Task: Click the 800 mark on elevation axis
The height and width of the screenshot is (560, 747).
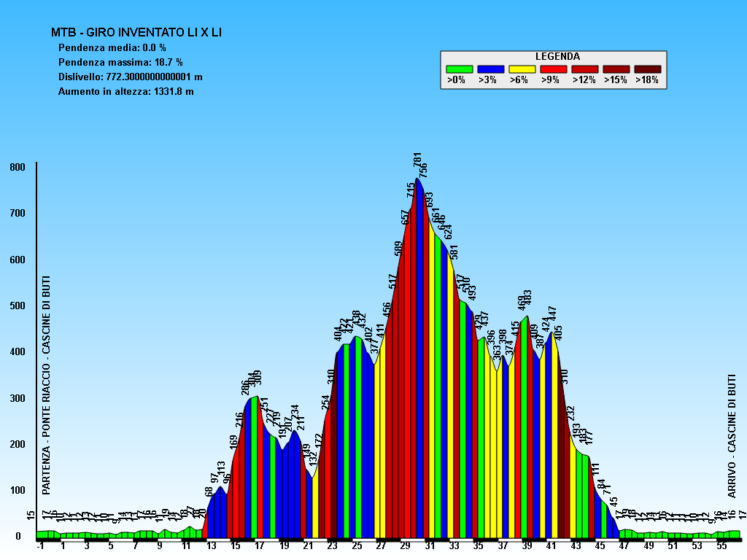Action: tap(17, 167)
